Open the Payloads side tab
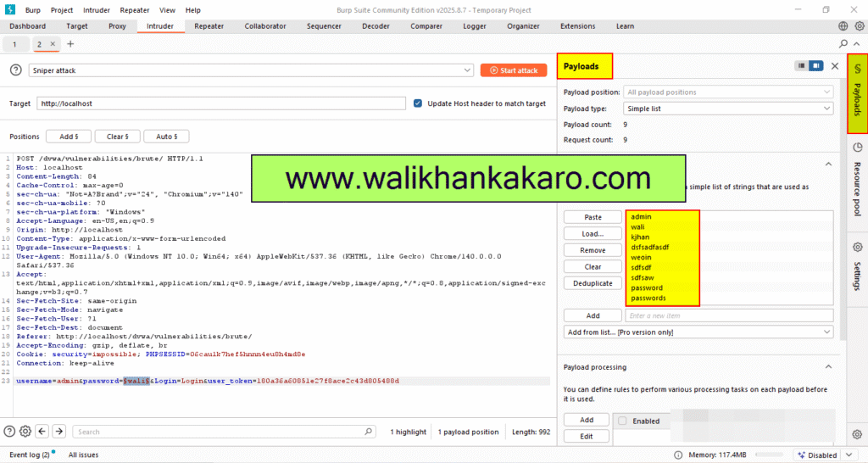Image resolution: width=868 pixels, height=463 pixels. [857, 93]
